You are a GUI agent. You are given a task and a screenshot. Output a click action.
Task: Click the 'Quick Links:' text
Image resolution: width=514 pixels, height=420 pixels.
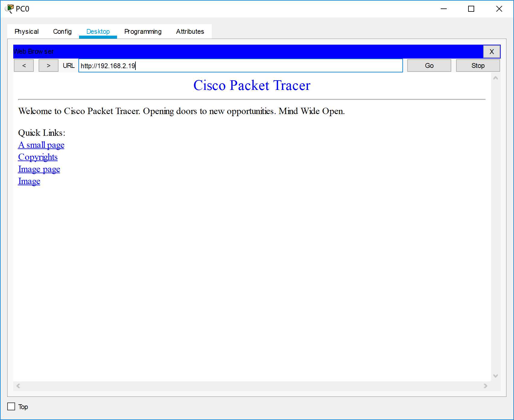point(42,133)
